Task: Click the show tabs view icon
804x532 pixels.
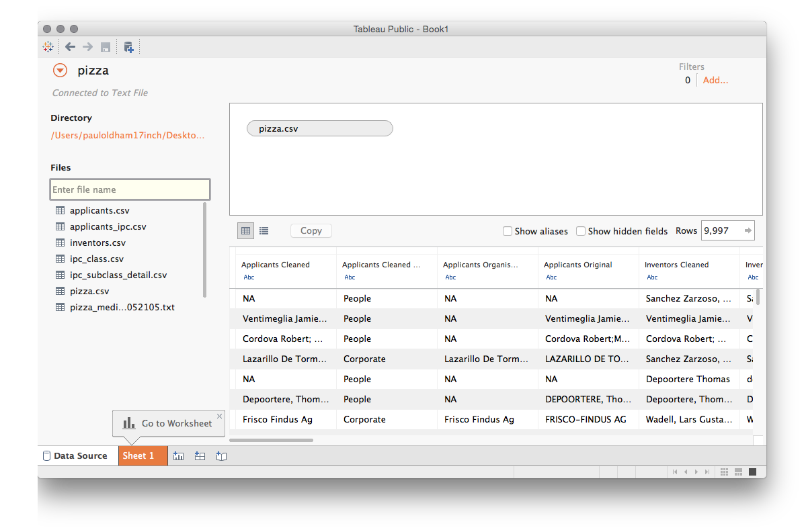Action: click(x=753, y=472)
